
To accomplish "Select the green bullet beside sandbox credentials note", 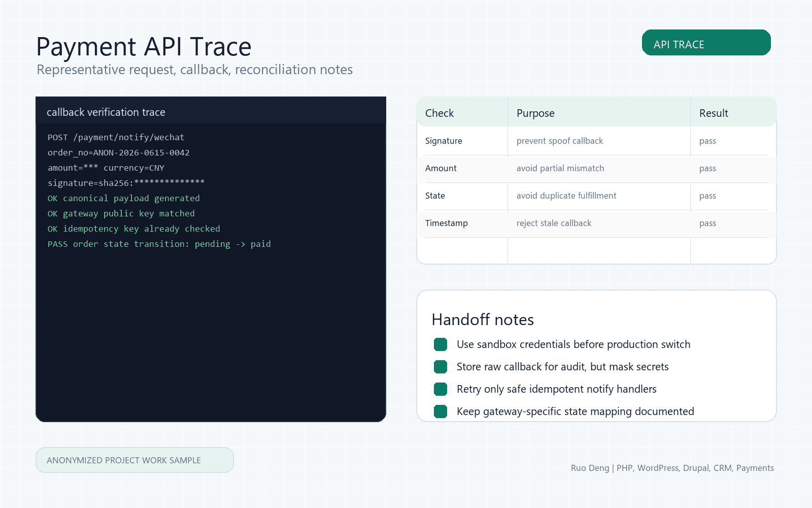I will [x=441, y=344].
